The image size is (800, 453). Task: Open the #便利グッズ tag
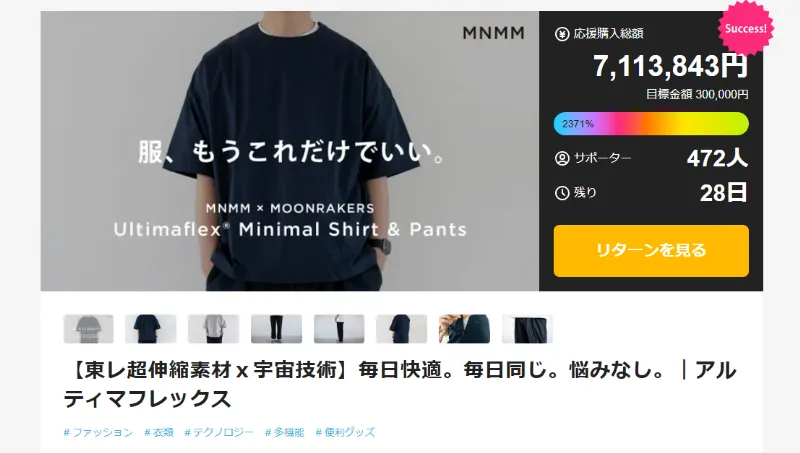[x=345, y=433]
